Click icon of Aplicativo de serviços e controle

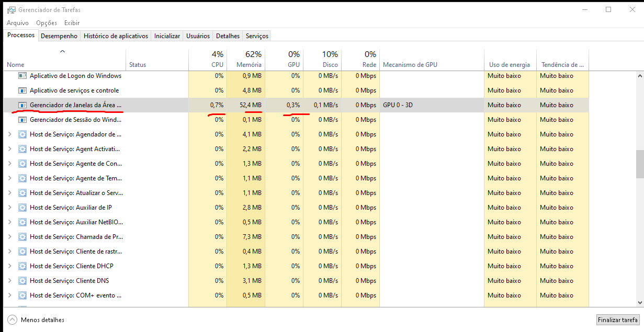pos(22,90)
